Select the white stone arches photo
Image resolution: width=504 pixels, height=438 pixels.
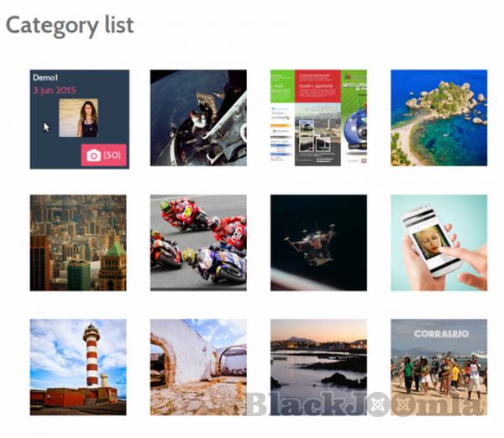[x=198, y=367]
